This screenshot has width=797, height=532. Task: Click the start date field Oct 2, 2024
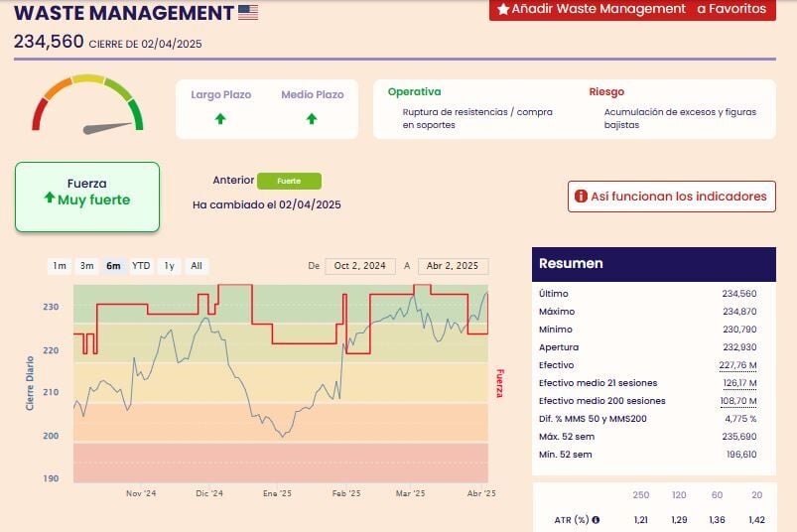pos(360,266)
